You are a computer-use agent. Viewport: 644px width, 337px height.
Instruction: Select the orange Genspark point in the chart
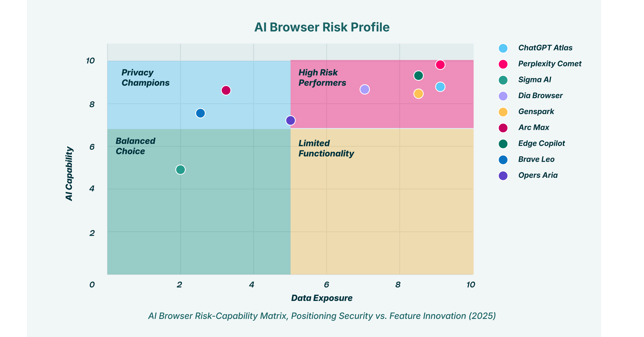[418, 94]
